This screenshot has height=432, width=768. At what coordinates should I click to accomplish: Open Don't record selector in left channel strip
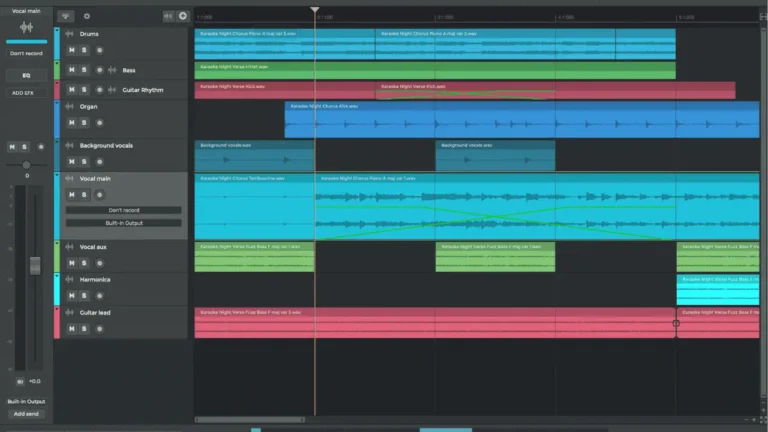click(x=26, y=53)
